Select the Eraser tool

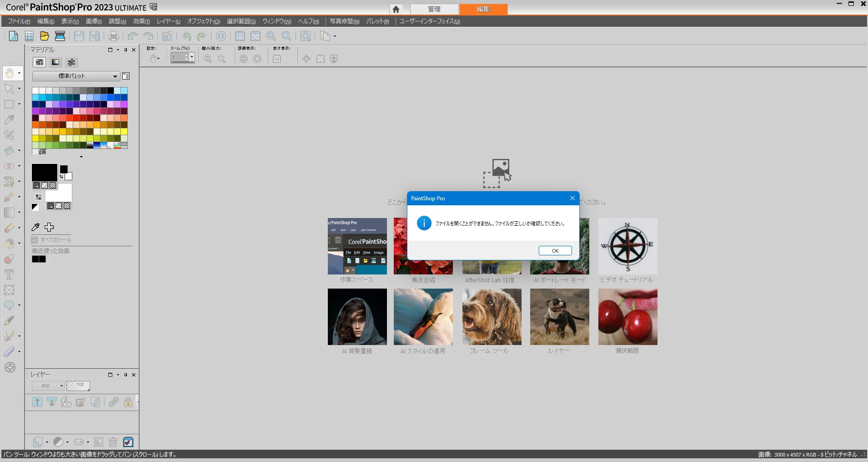(x=9, y=228)
